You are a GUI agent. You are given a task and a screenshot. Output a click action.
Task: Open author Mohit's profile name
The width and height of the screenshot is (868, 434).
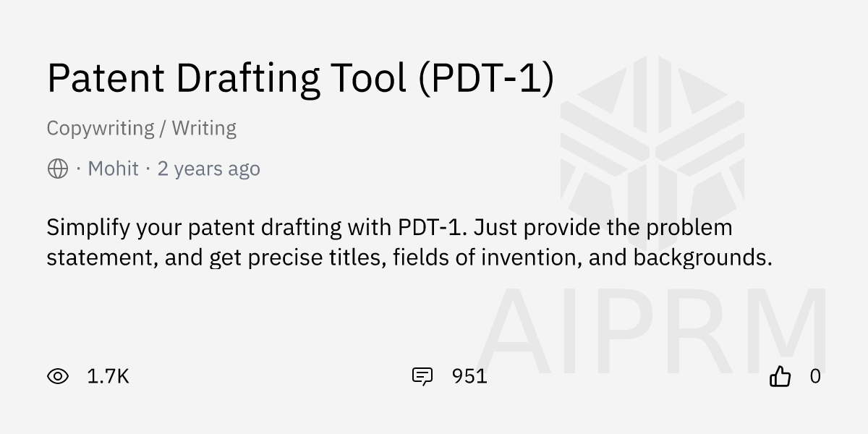(x=113, y=169)
